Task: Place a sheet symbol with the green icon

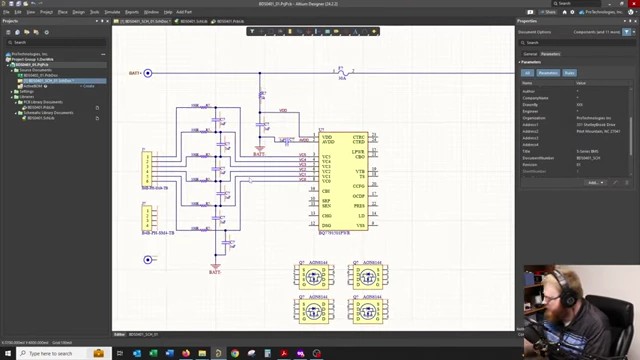Action: coord(327,31)
